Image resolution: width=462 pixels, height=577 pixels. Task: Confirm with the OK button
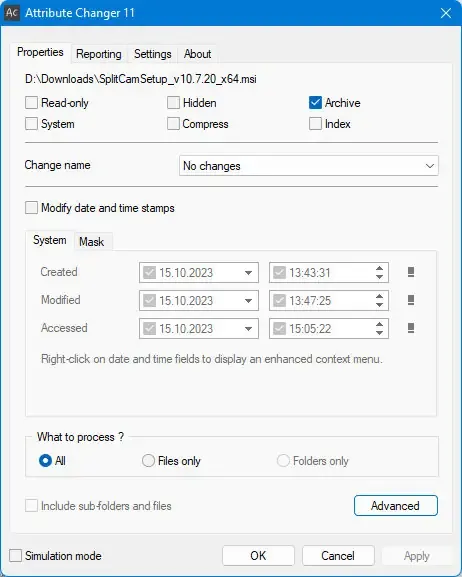pos(258,556)
